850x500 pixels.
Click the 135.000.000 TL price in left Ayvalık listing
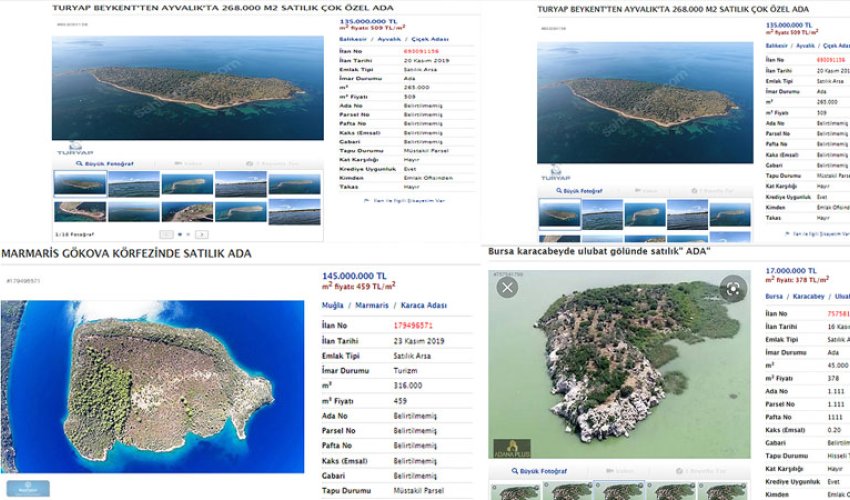coord(368,22)
